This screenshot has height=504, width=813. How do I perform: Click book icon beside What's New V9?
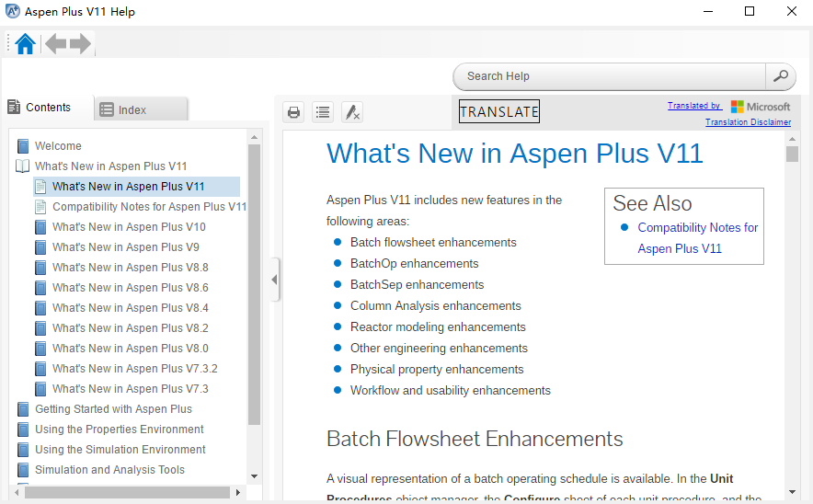40,247
